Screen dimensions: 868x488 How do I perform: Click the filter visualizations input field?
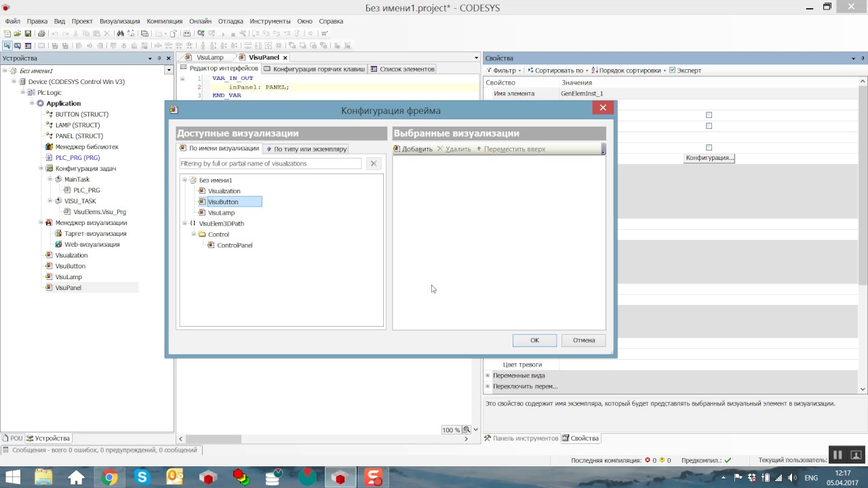point(271,163)
